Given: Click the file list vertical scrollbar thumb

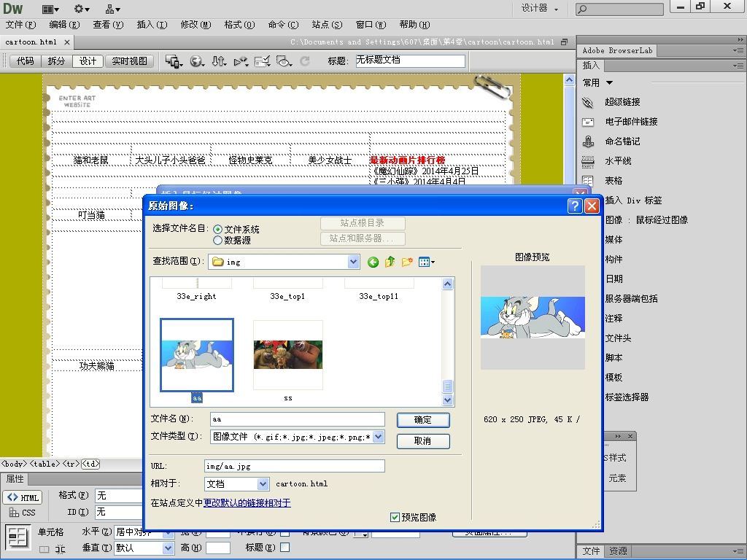Looking at the screenshot, I should pyautogui.click(x=447, y=386).
